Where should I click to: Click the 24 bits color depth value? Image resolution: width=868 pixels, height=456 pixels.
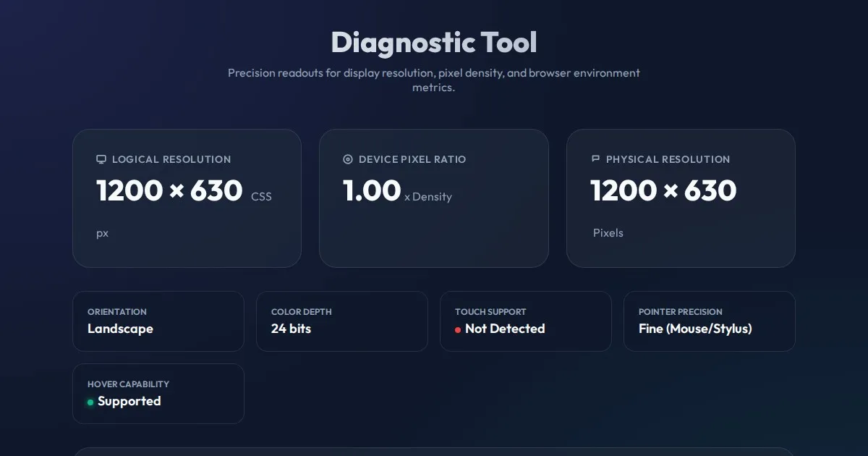[291, 329]
